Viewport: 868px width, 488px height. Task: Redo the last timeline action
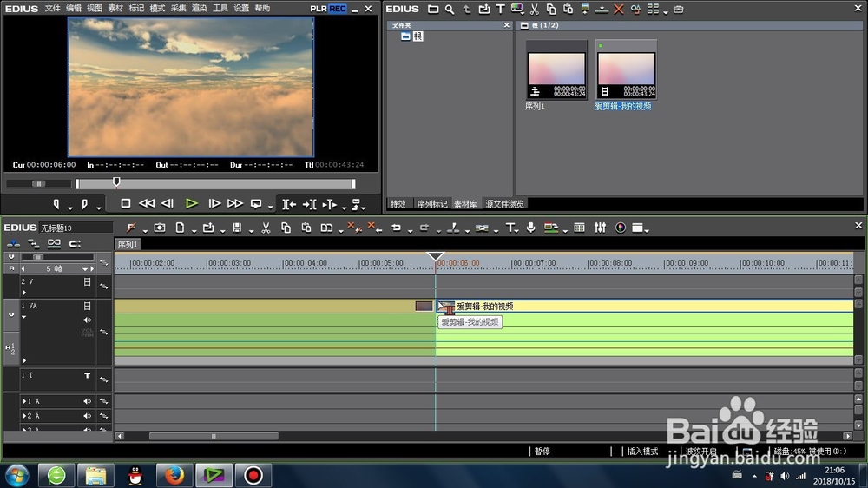point(424,228)
